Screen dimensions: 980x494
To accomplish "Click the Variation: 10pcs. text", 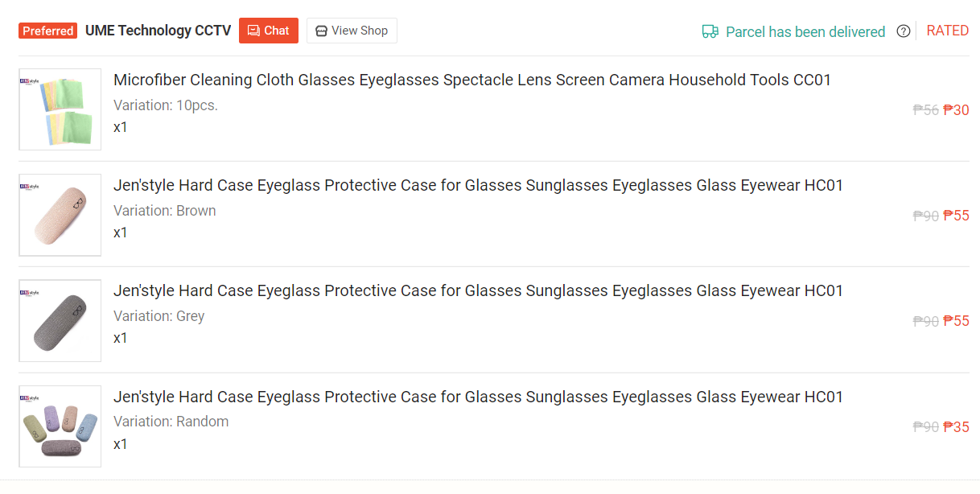I will [166, 105].
